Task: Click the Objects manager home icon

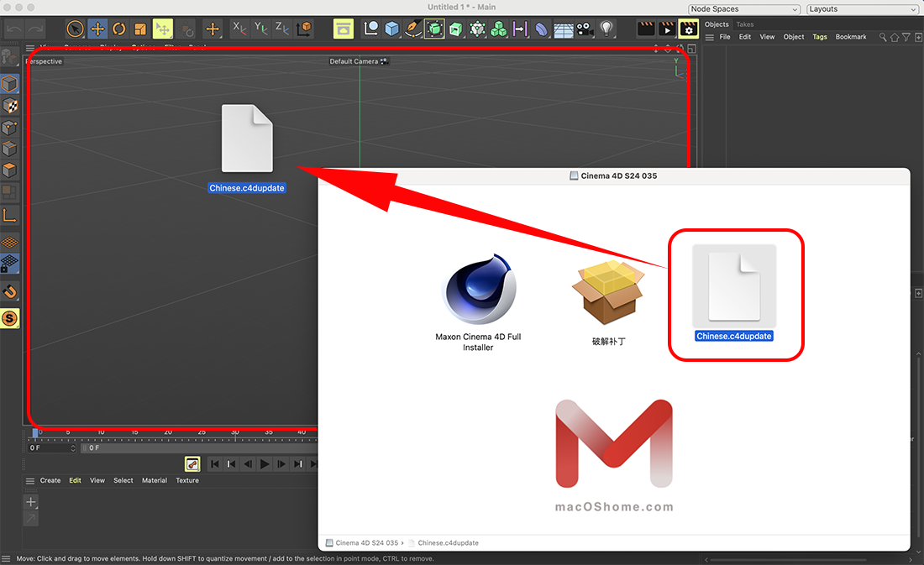Action: click(895, 37)
